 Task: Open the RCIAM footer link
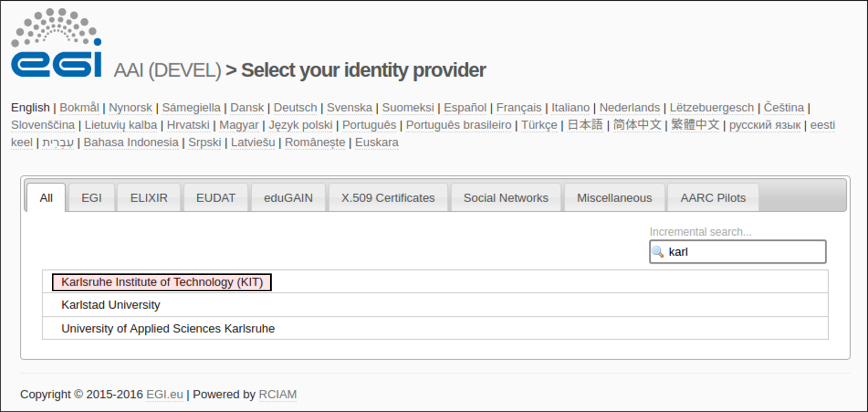point(277,394)
